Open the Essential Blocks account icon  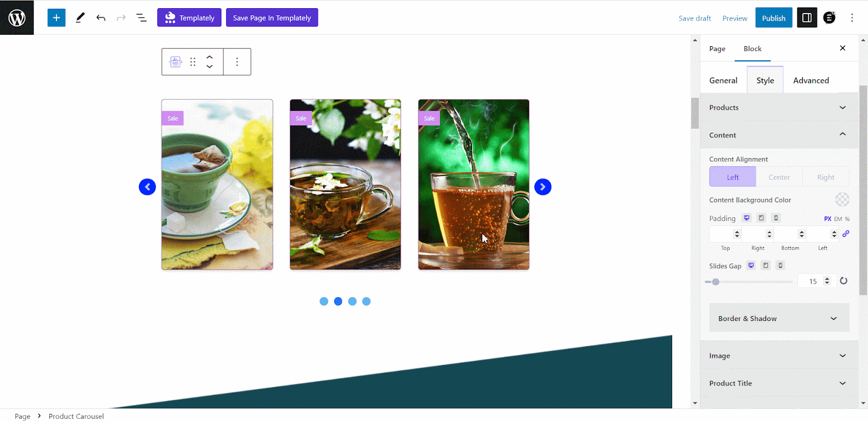tap(829, 18)
